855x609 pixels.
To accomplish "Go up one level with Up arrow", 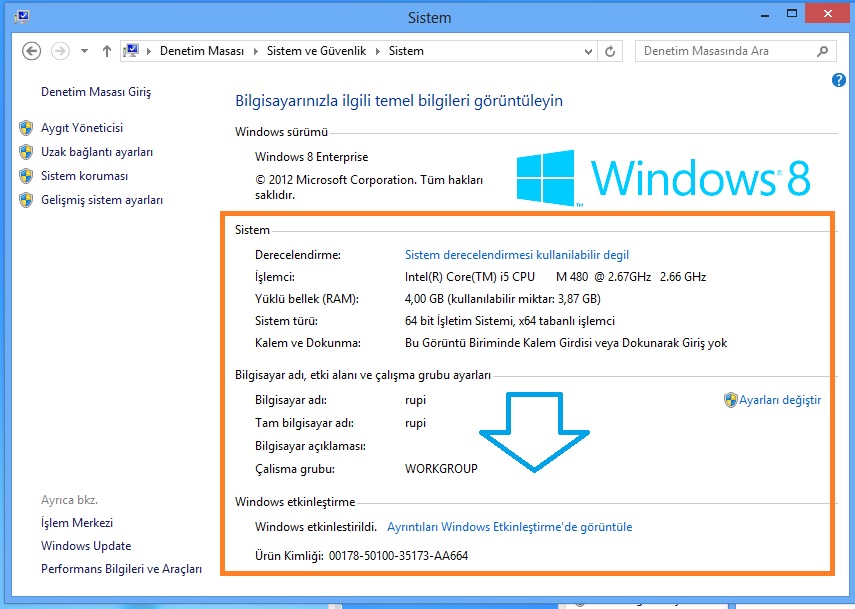I will click(x=106, y=51).
